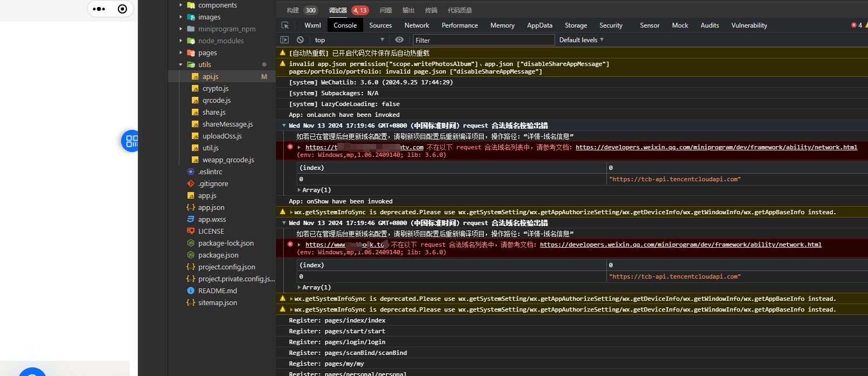Screen dimensions: 868x376
Task: Open the Network tab
Action: pyautogui.click(x=417, y=25)
